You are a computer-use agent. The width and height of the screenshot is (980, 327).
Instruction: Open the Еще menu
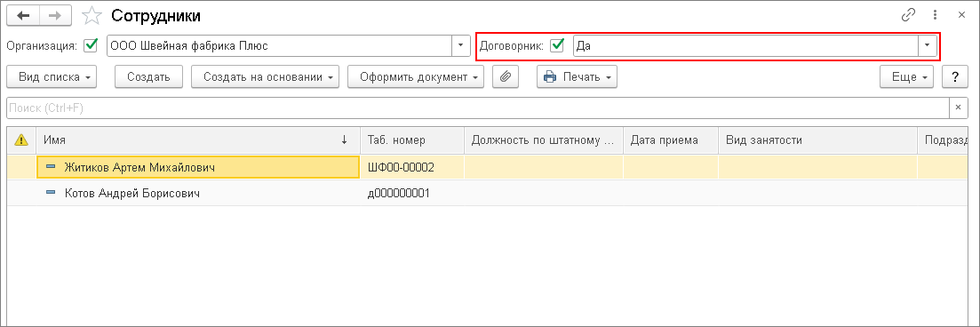[x=907, y=77]
